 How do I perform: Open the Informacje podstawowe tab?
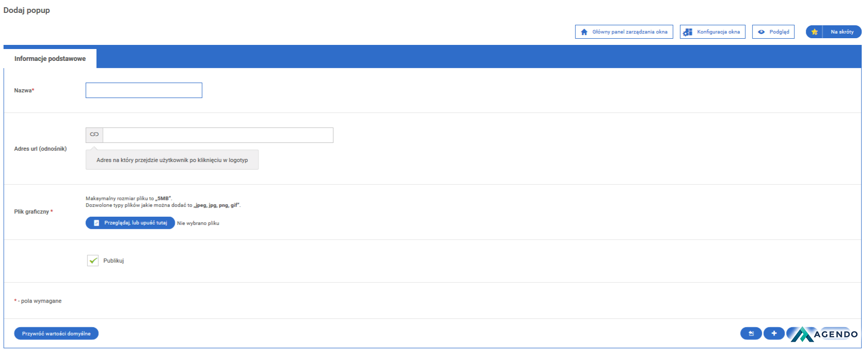pos(50,59)
